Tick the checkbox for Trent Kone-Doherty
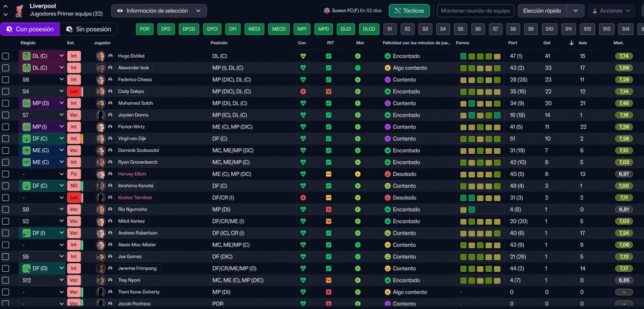Screen dimensions: 644x309 (x=6, y=292)
